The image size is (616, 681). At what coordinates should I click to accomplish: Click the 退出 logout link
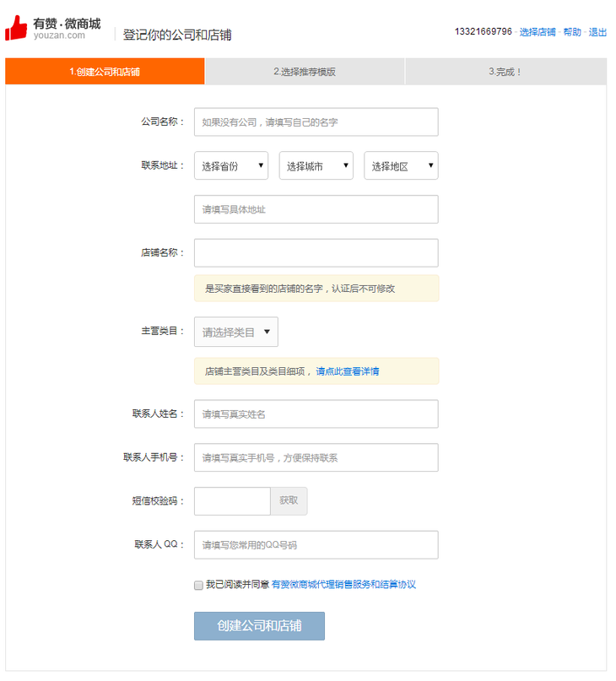[597, 32]
